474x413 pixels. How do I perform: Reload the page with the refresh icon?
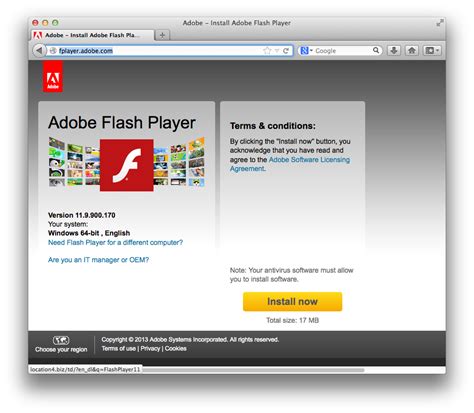(x=286, y=51)
